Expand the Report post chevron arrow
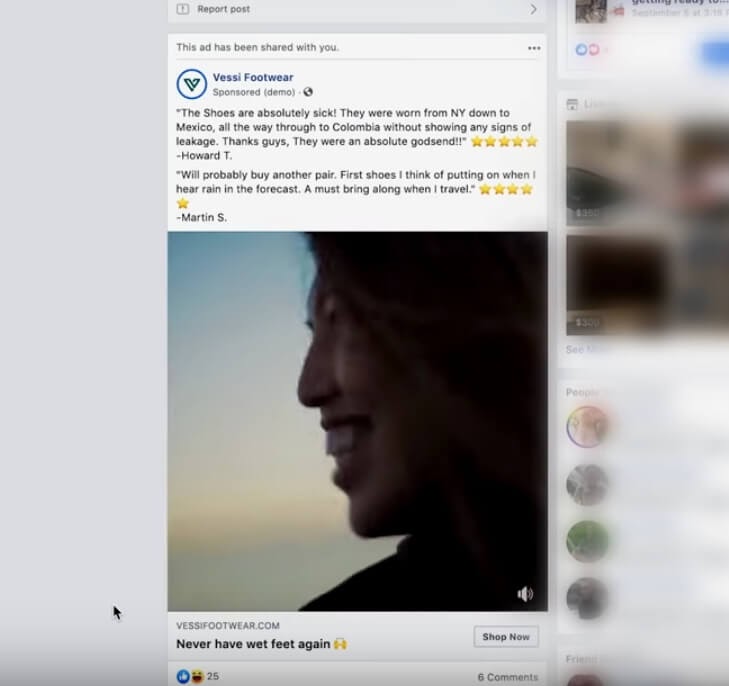The image size is (729, 686). click(x=533, y=9)
